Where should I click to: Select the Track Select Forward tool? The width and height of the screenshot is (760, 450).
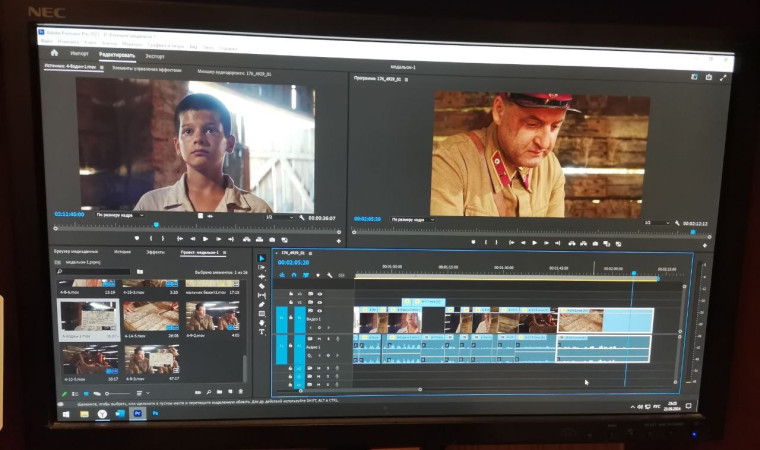pos(262,268)
